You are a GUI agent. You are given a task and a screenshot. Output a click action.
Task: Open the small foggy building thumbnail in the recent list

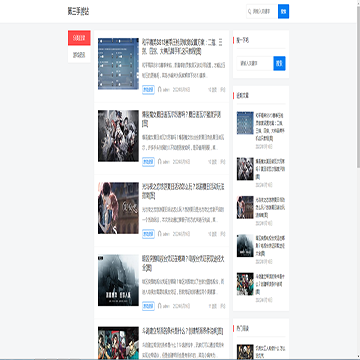tap(245, 246)
